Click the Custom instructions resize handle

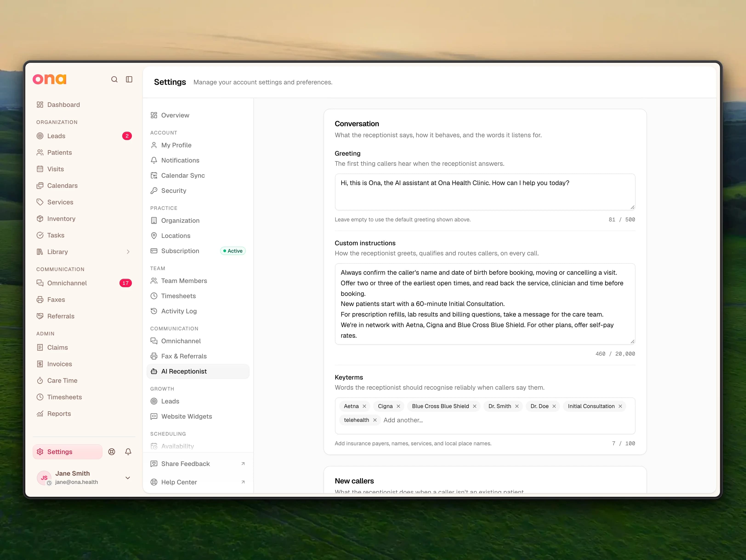click(632, 341)
